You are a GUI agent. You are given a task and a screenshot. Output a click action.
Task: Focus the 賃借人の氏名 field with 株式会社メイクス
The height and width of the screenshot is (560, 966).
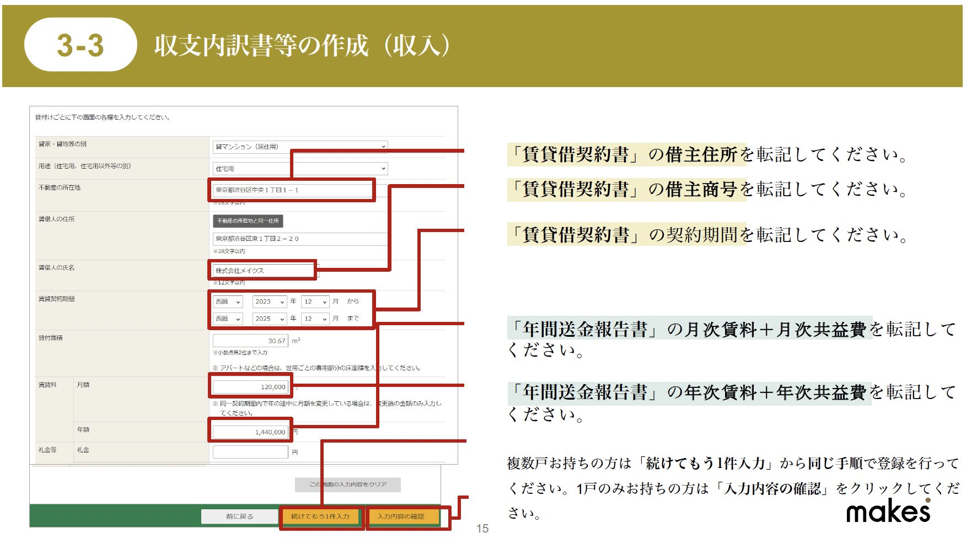263,271
